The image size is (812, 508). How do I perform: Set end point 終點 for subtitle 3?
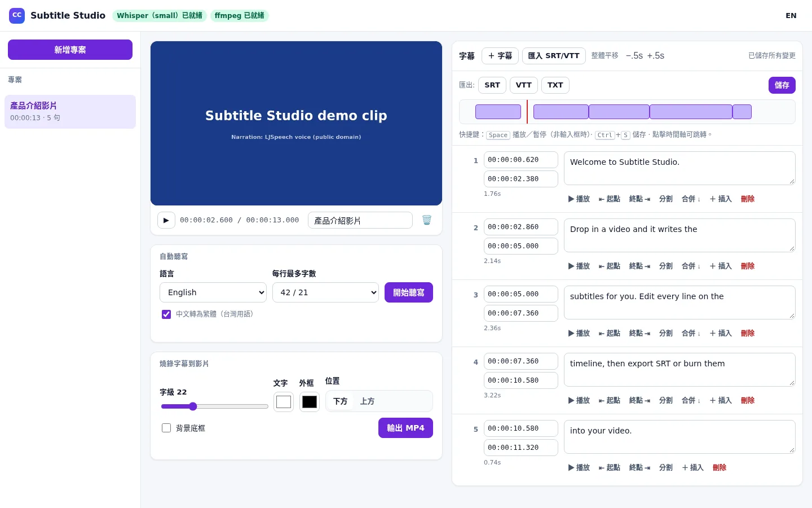(x=640, y=333)
